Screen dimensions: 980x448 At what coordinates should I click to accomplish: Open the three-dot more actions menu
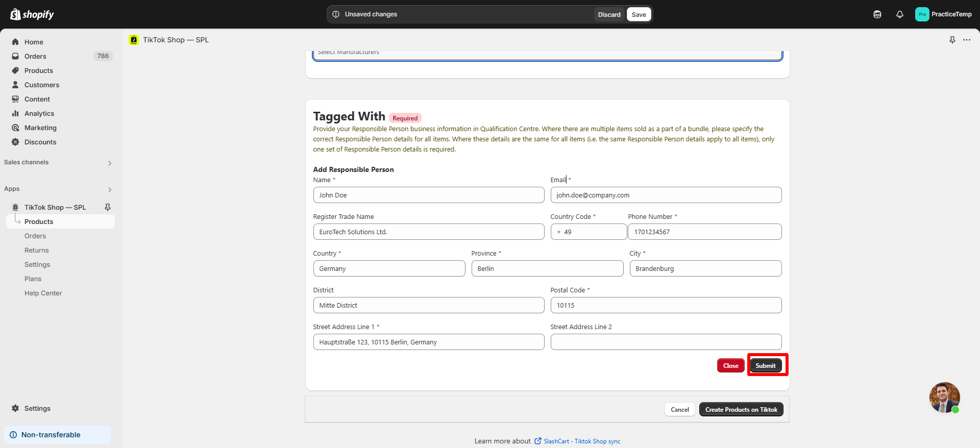click(x=967, y=40)
